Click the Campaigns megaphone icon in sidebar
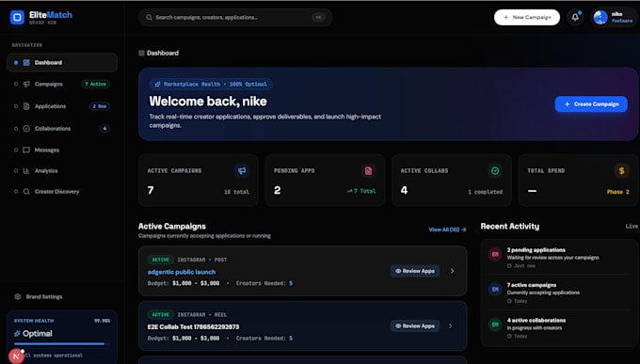The height and width of the screenshot is (364, 640). [26, 84]
